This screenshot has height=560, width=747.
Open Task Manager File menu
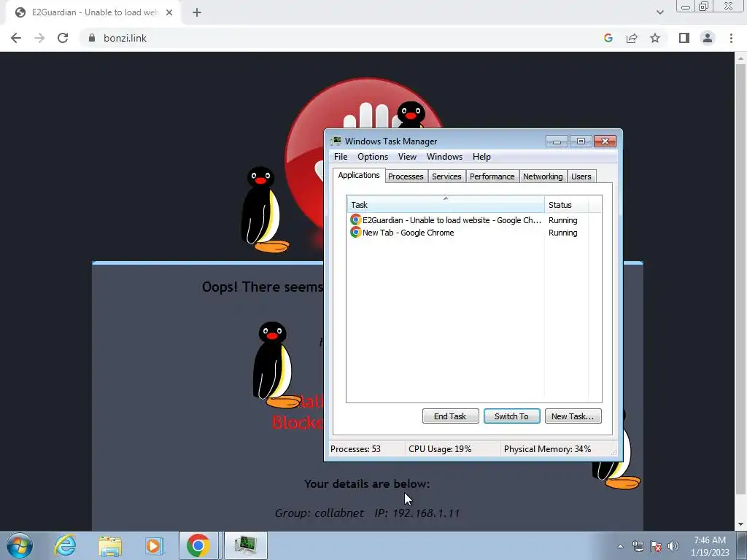point(341,157)
